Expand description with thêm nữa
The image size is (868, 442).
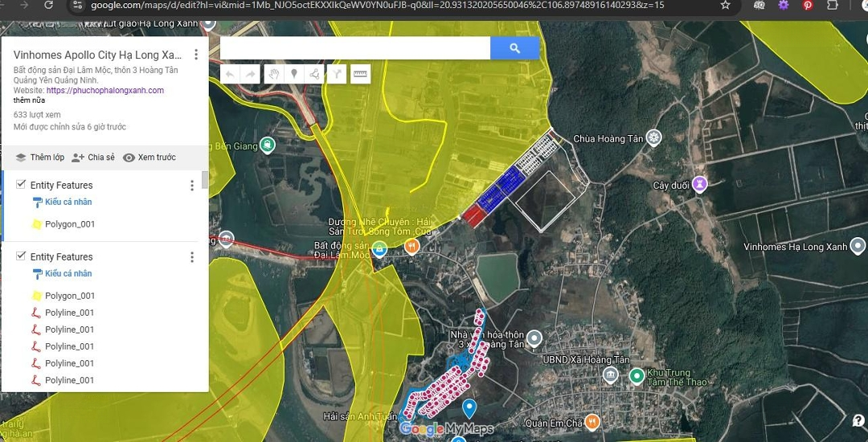pyautogui.click(x=30, y=100)
